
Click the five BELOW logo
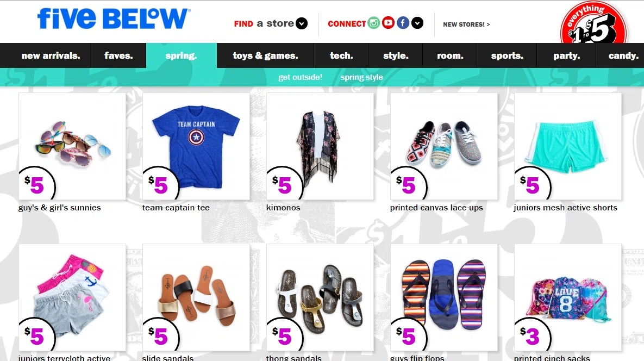114,19
